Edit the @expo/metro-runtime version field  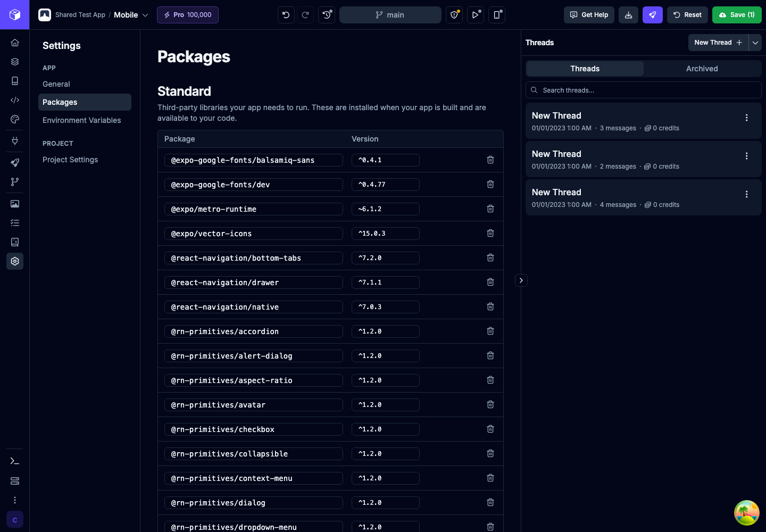386,209
